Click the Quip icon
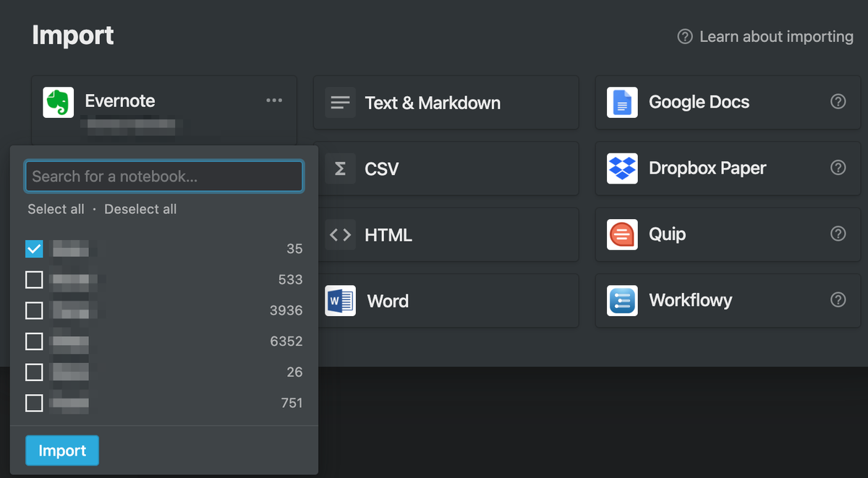The height and width of the screenshot is (478, 868). pyautogui.click(x=622, y=235)
